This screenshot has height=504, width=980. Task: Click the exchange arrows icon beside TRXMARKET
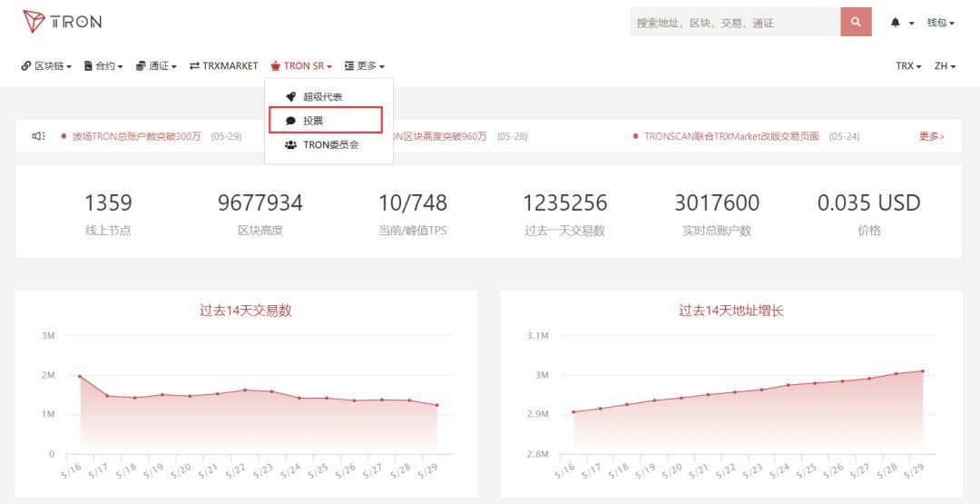click(x=194, y=65)
